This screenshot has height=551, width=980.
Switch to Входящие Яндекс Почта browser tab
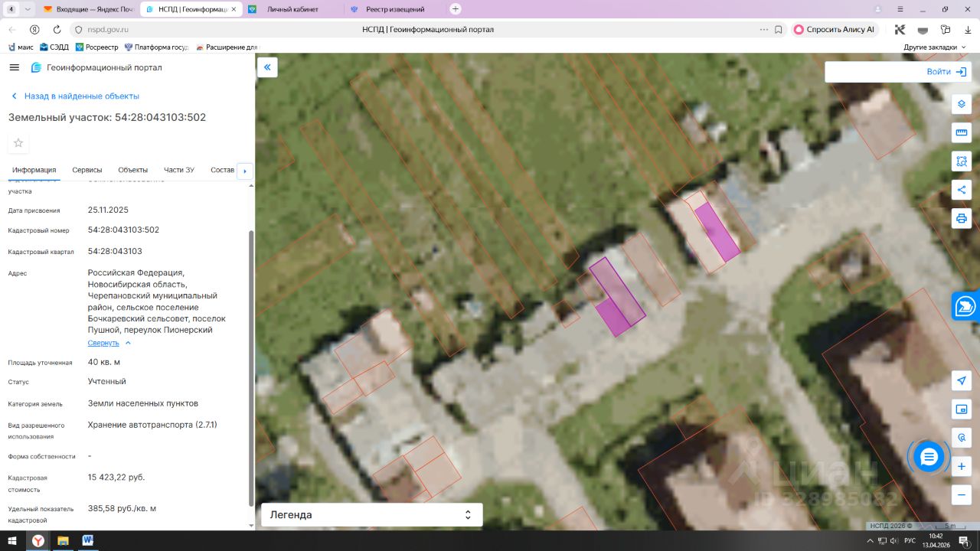click(x=89, y=9)
